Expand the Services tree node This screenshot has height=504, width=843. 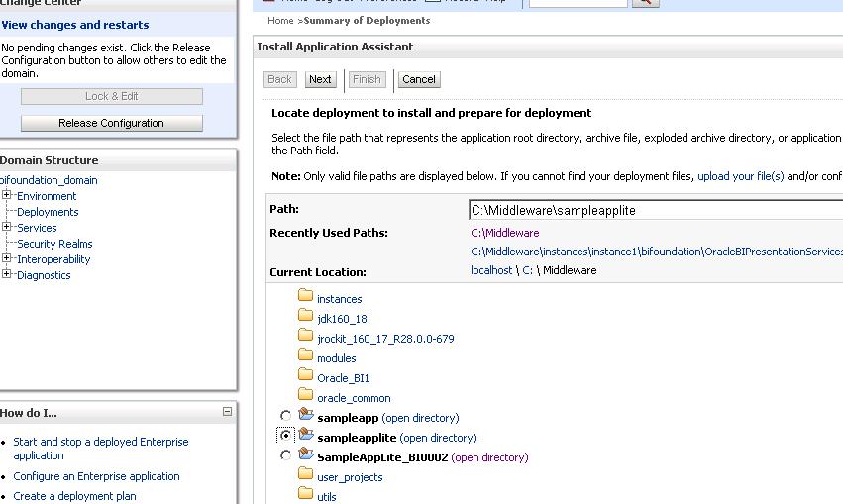[7, 227]
